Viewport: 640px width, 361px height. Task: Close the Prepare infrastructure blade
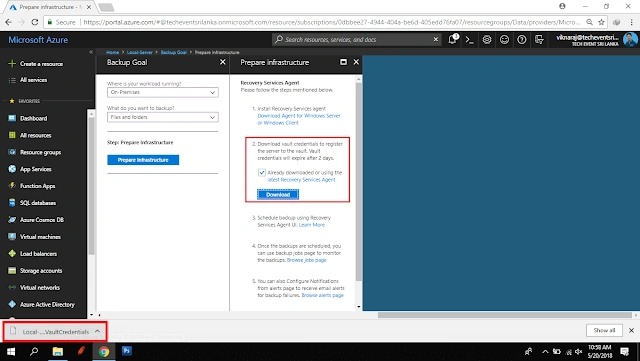[356, 62]
